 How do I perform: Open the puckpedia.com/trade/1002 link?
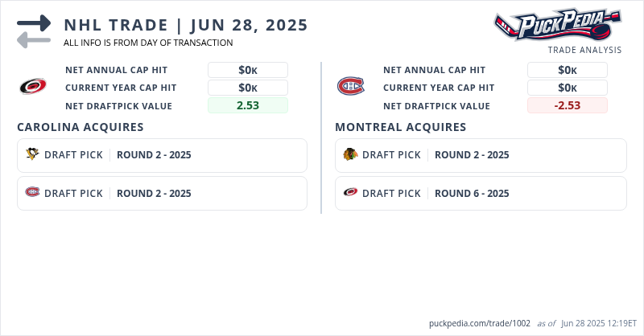pos(480,323)
